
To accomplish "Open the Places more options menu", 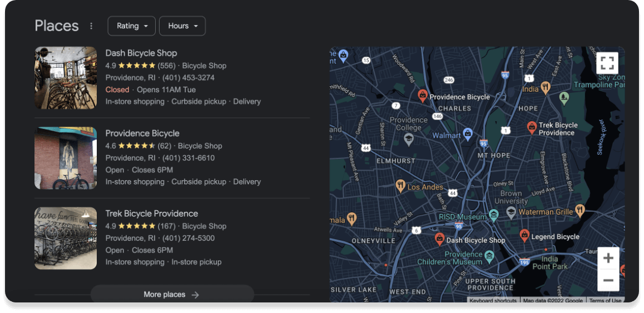I will [91, 26].
